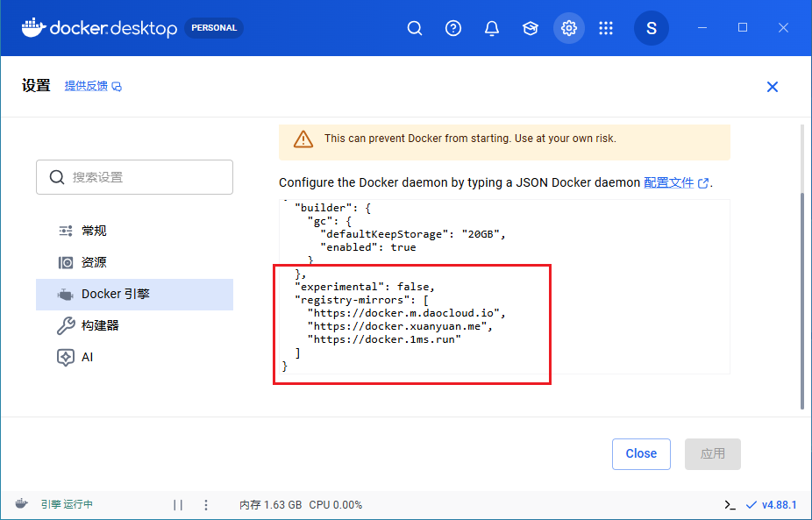The height and width of the screenshot is (520, 812).
Task: Click the settings gear icon
Action: click(568, 28)
